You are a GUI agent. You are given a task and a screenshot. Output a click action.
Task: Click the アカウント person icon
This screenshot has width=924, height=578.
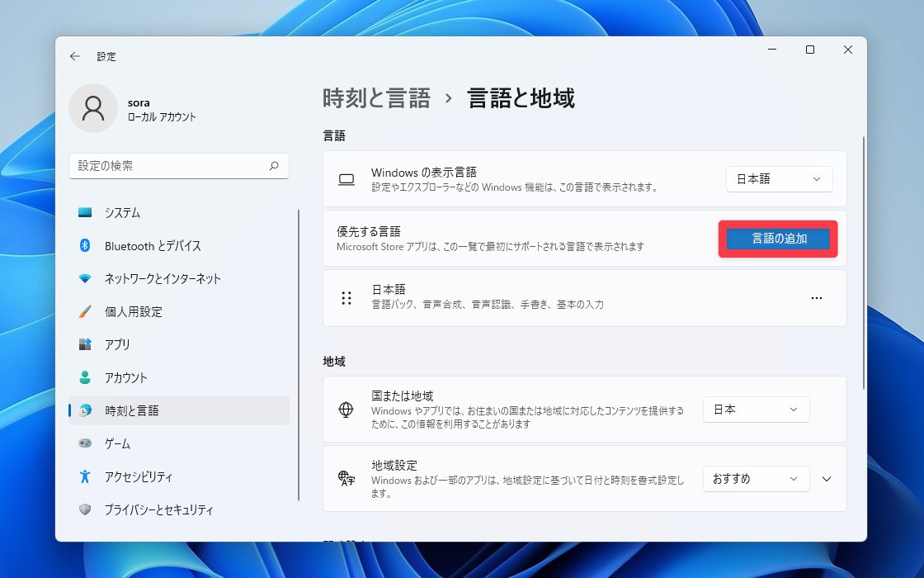[85, 377]
